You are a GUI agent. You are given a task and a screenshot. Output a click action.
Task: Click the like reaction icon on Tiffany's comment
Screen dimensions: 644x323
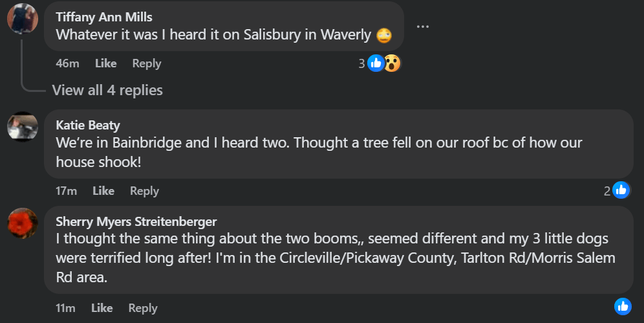point(376,63)
